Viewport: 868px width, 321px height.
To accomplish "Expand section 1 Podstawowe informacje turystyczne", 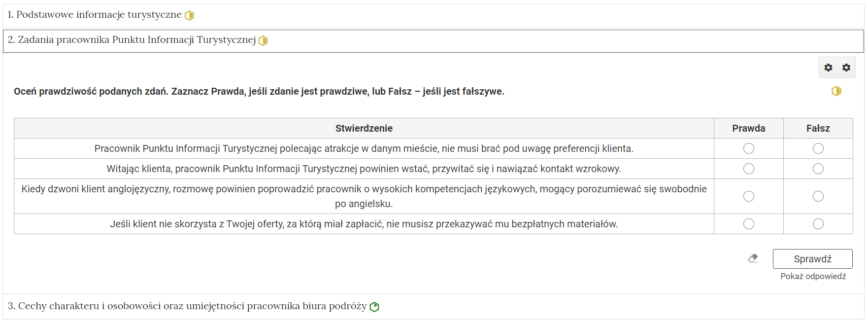I will (x=99, y=15).
